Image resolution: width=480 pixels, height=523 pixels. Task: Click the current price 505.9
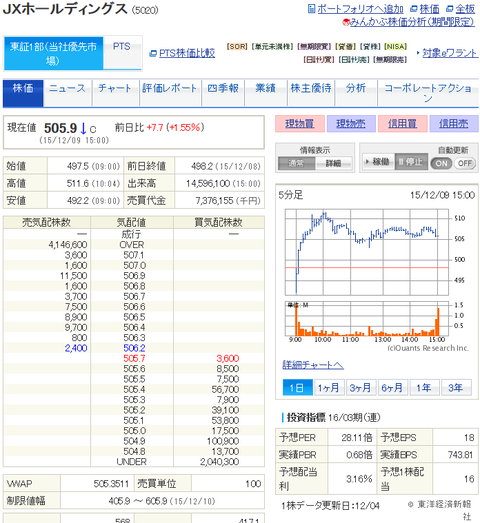pos(60,128)
